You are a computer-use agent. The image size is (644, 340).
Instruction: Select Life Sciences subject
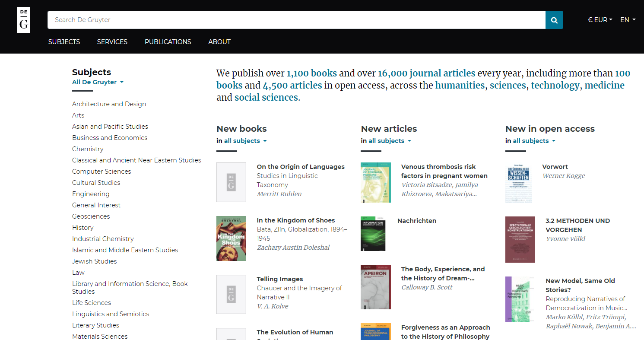pyautogui.click(x=92, y=303)
